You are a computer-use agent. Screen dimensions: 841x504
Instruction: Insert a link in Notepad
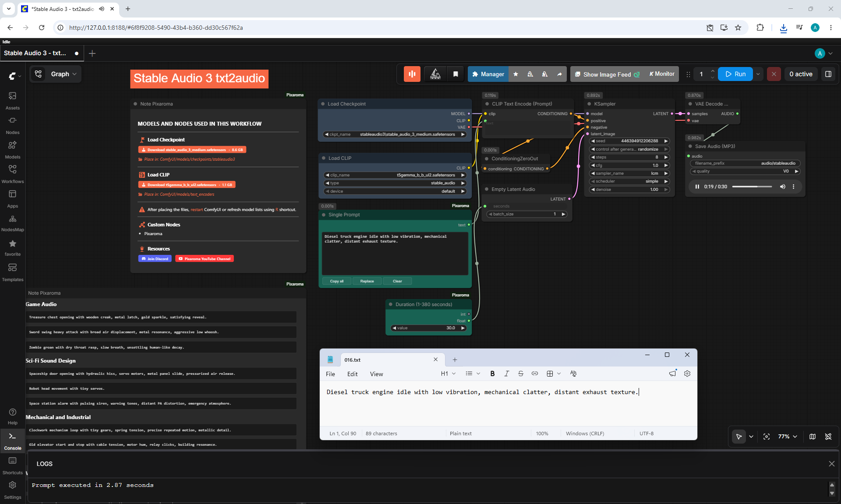[535, 374]
